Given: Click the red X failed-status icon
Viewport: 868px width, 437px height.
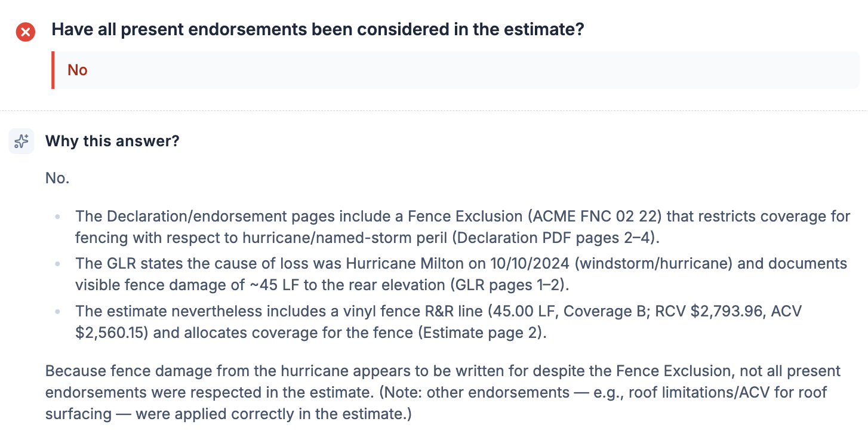Looking at the screenshot, I should click(25, 31).
